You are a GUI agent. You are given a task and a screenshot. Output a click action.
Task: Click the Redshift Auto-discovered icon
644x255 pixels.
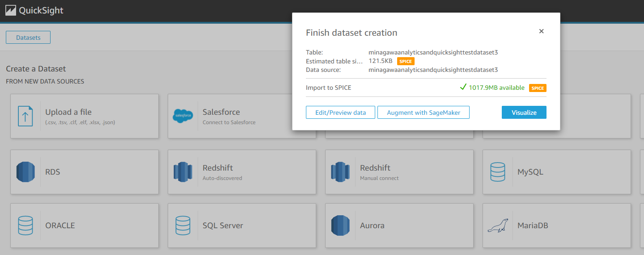(x=182, y=172)
